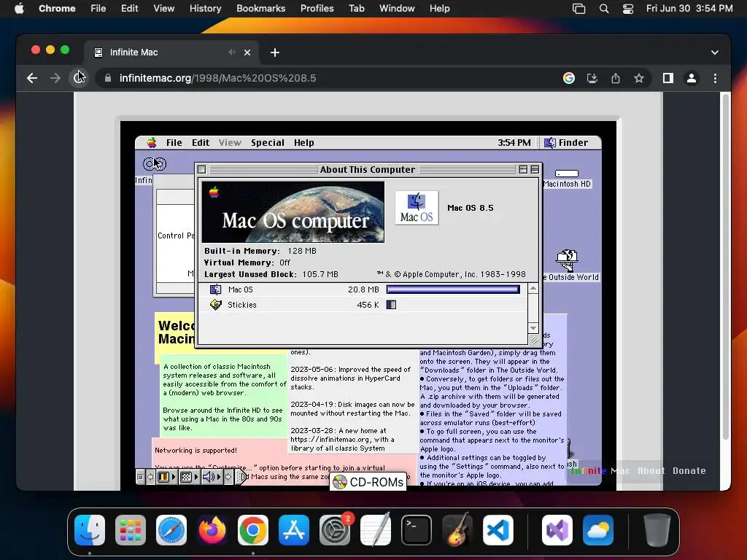Open the Chrome profile button

coord(692,78)
